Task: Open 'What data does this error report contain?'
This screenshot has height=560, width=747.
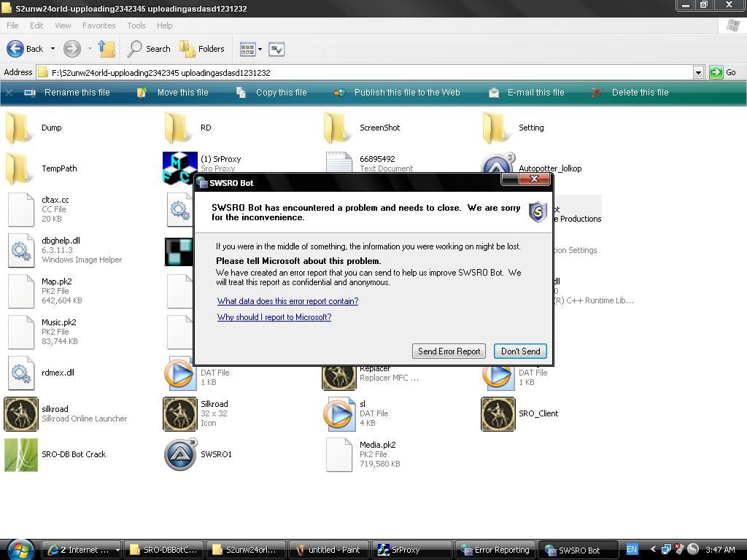Action: (287, 301)
